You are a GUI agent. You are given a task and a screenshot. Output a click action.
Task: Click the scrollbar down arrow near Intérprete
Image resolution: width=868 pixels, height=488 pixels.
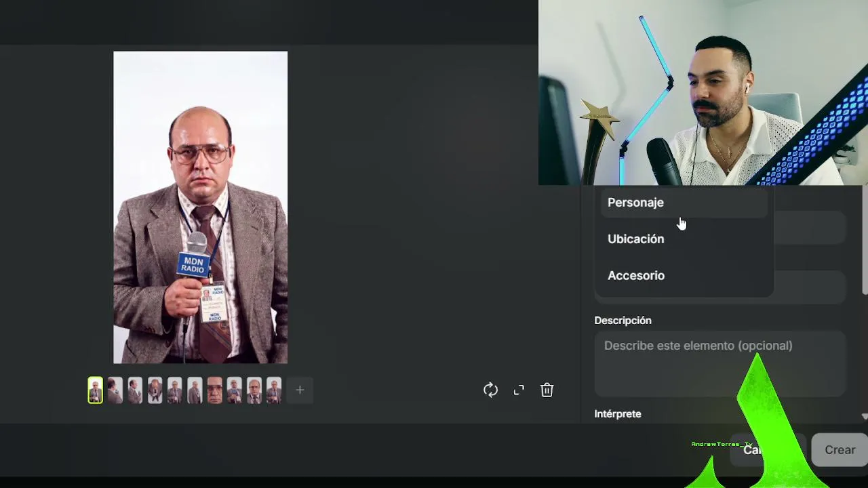[865, 416]
